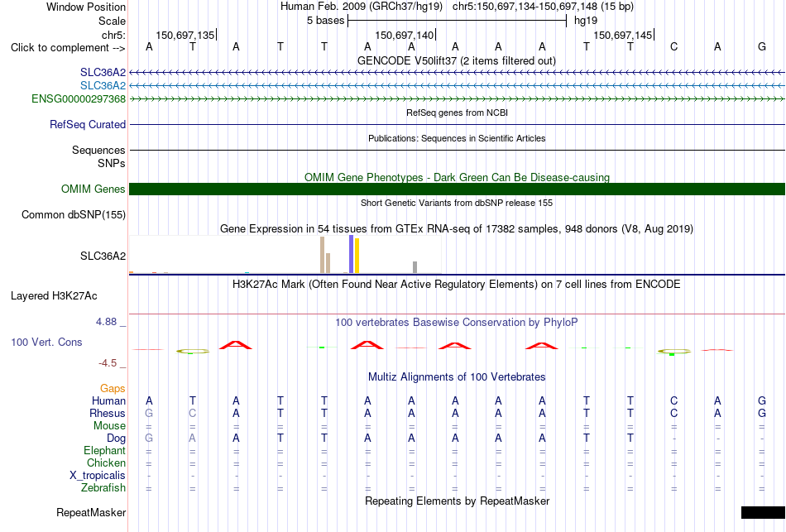Select the Chicken species label

pos(106,463)
